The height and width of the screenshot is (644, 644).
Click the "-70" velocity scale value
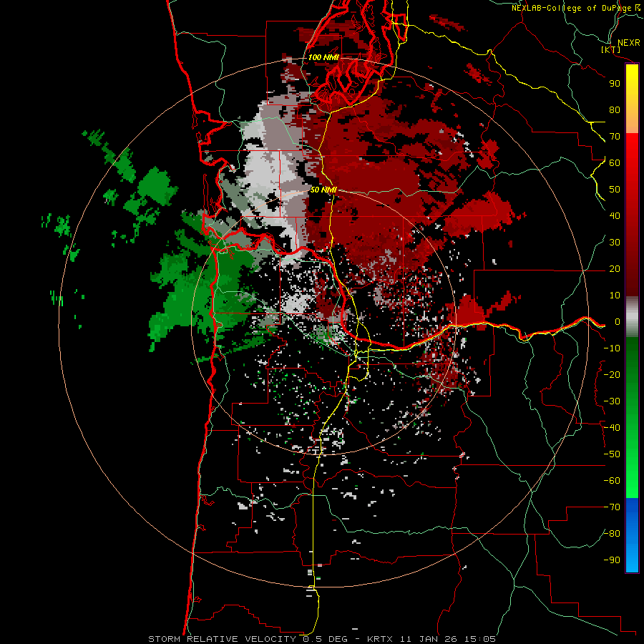coord(612,507)
